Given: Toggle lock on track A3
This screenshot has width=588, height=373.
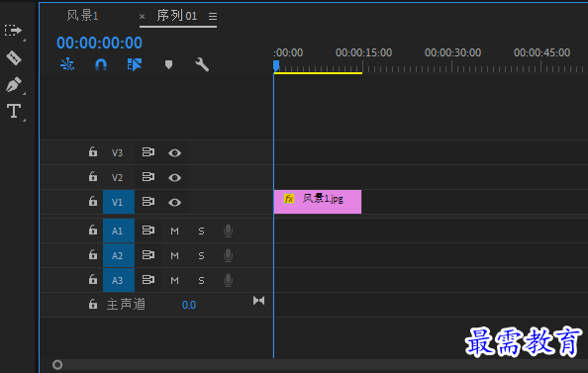Looking at the screenshot, I should pos(93,279).
